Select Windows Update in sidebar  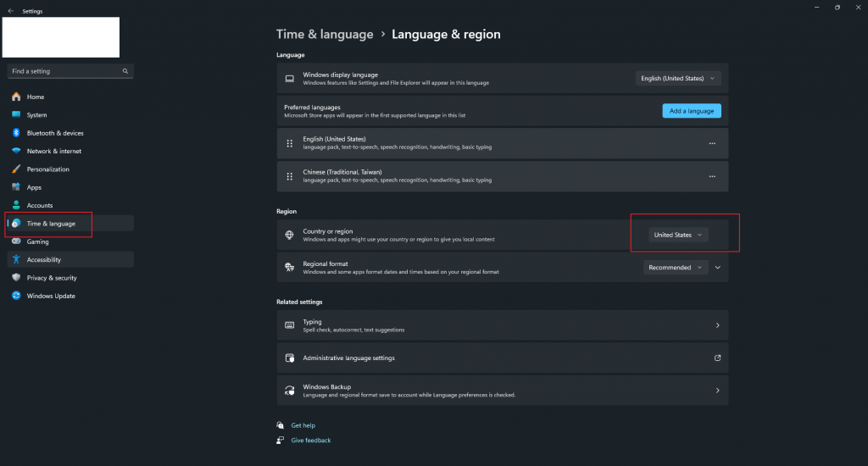(x=70, y=296)
